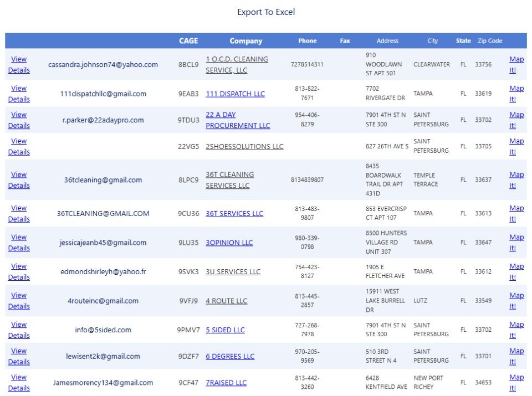532x396 pixels.
Task: Open the 2SHOESSOLUTIONS LLC company link
Action: click(244, 146)
